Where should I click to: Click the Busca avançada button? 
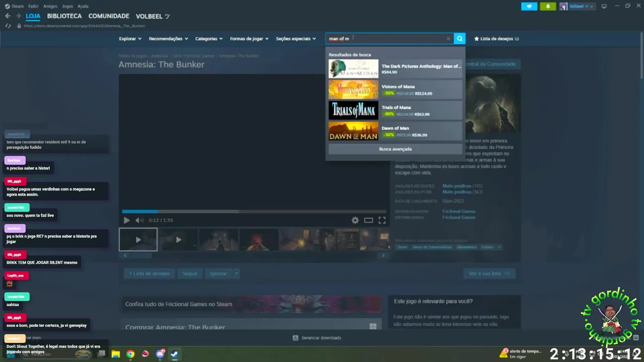click(395, 149)
